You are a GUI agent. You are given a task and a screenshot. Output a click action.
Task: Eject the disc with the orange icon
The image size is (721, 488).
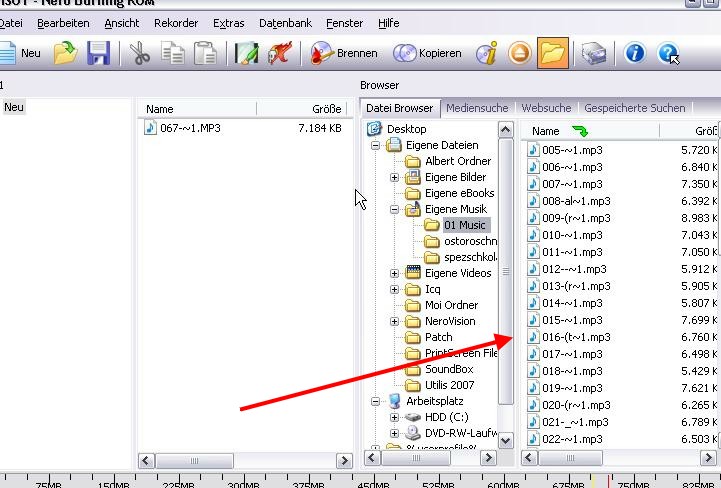point(520,53)
